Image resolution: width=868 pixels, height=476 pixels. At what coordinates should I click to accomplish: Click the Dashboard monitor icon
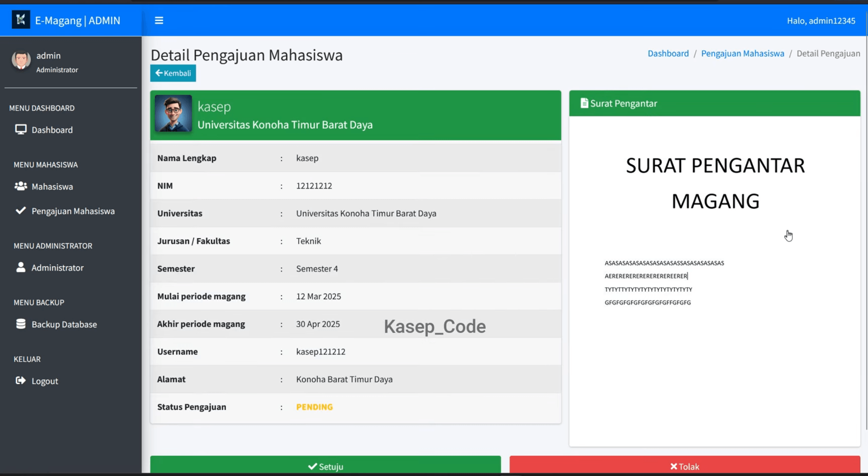click(21, 129)
